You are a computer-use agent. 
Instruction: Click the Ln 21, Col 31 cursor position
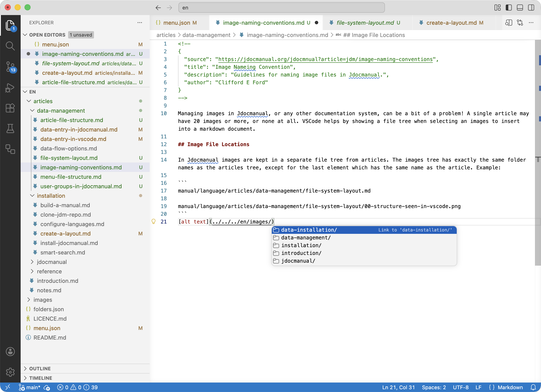[398, 387]
